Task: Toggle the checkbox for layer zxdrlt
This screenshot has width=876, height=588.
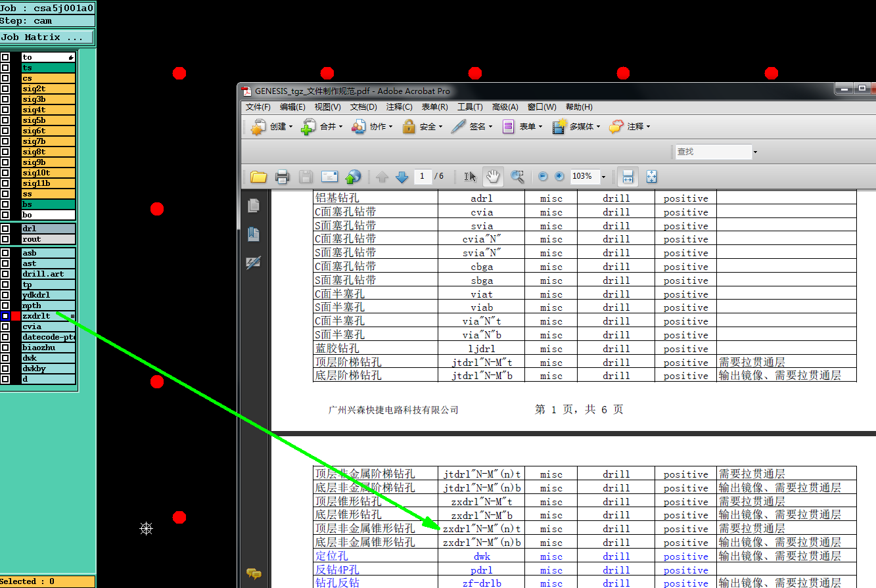Action: [5, 316]
